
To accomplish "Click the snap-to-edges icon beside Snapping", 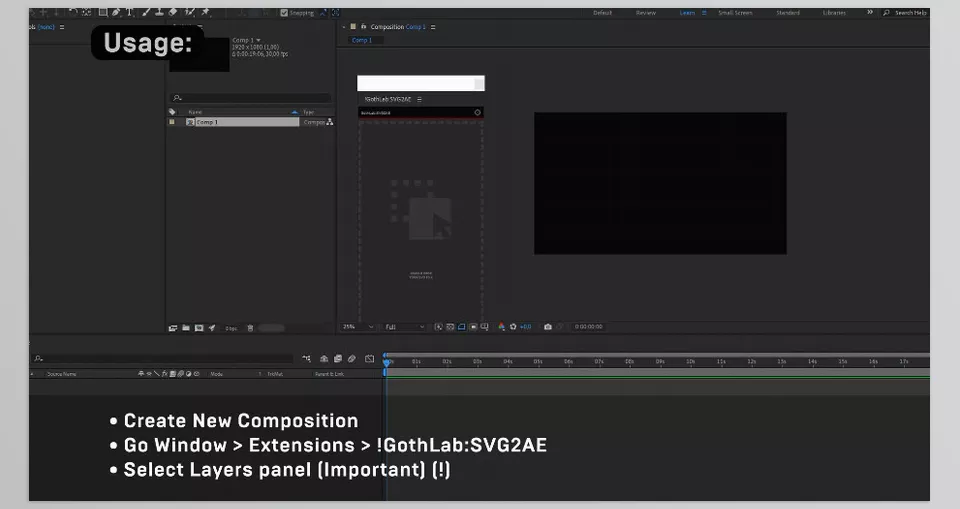I will (323, 13).
